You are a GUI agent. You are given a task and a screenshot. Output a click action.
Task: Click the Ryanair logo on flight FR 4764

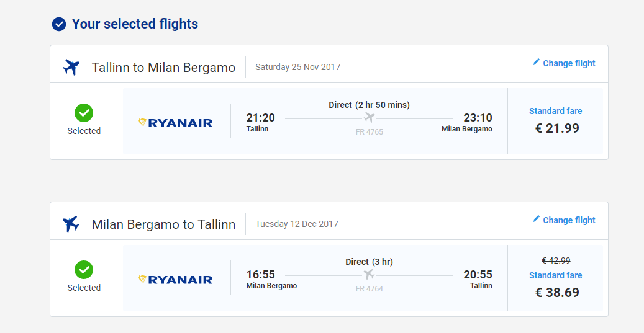tap(175, 280)
